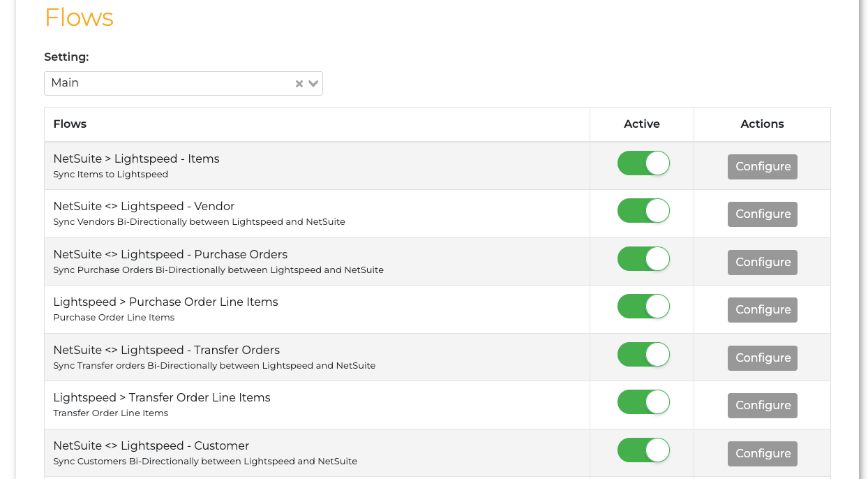Configure the NetSuite > Lightspeed - Items flow

click(762, 167)
